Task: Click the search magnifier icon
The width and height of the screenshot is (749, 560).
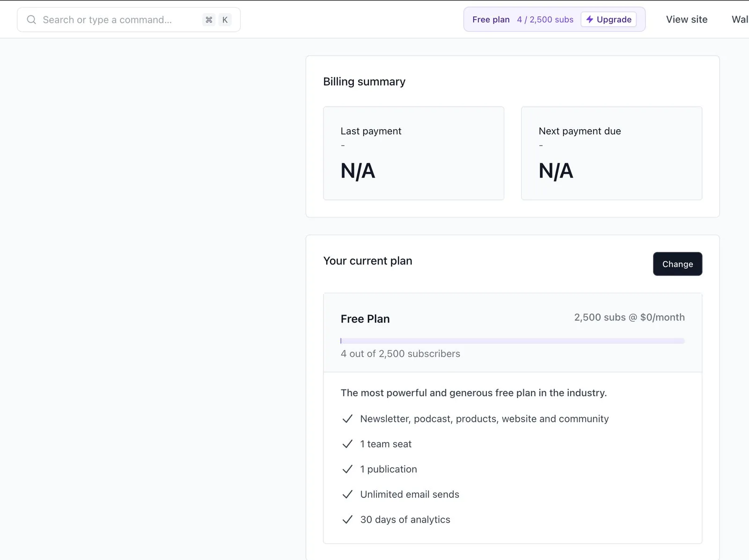Action: click(31, 20)
